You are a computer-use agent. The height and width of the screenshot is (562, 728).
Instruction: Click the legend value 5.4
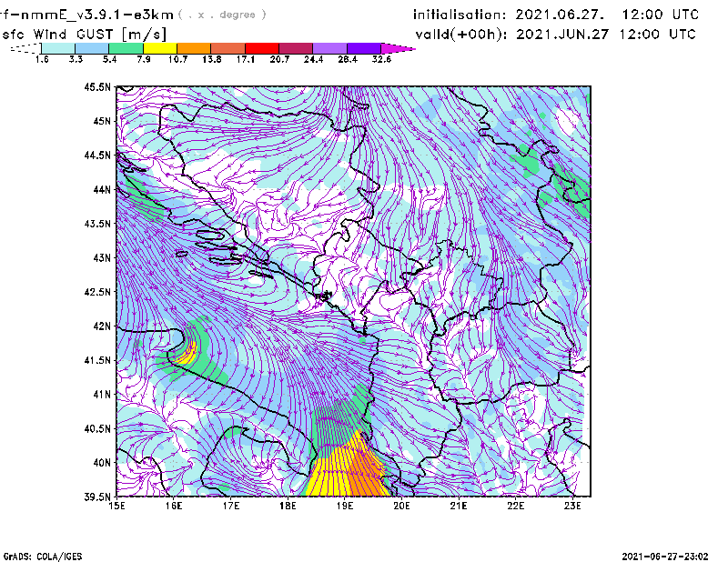click(x=109, y=59)
